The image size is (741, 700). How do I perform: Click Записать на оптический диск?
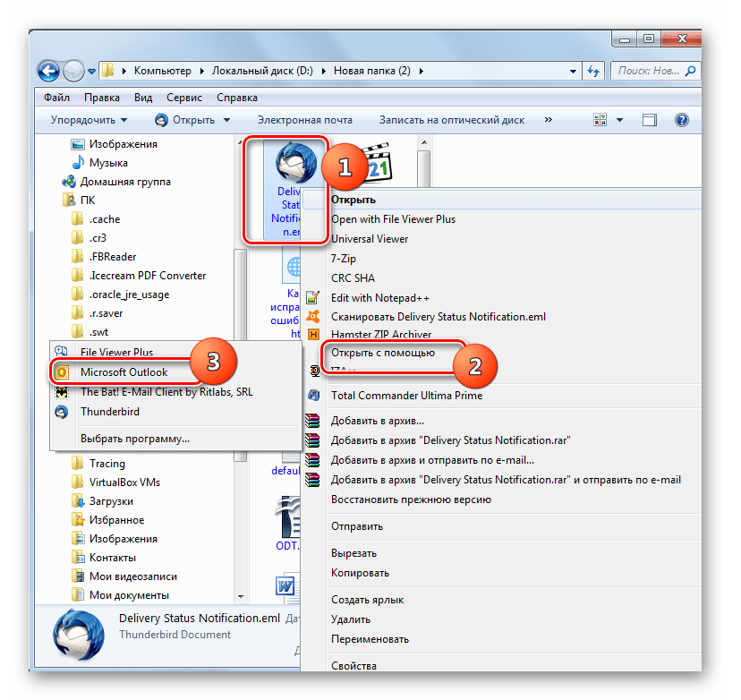pyautogui.click(x=452, y=120)
